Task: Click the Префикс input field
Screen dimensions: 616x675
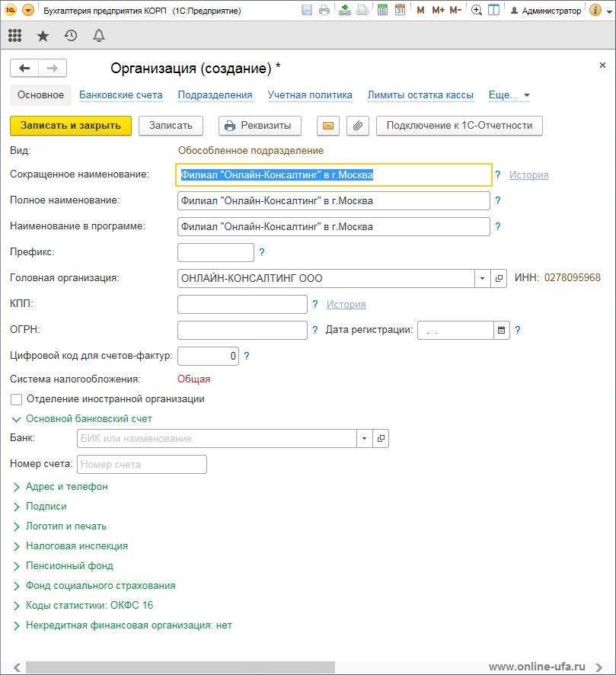Action: pyautogui.click(x=215, y=253)
